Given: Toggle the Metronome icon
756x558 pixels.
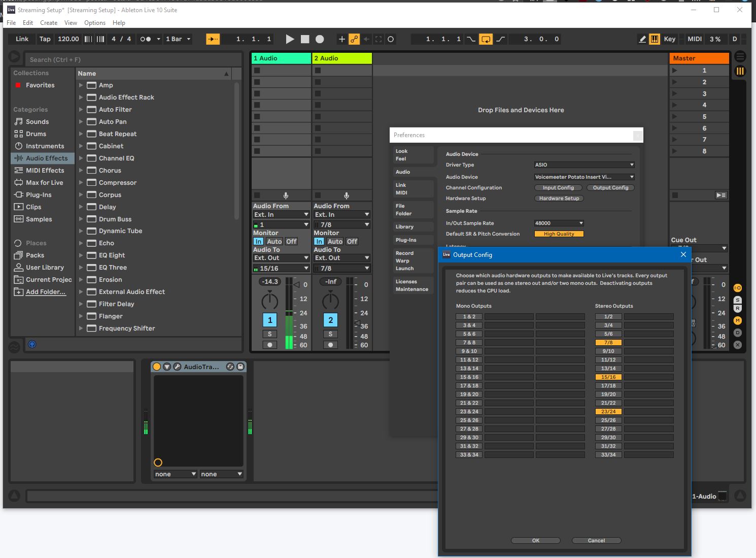Looking at the screenshot, I should click(x=146, y=39).
